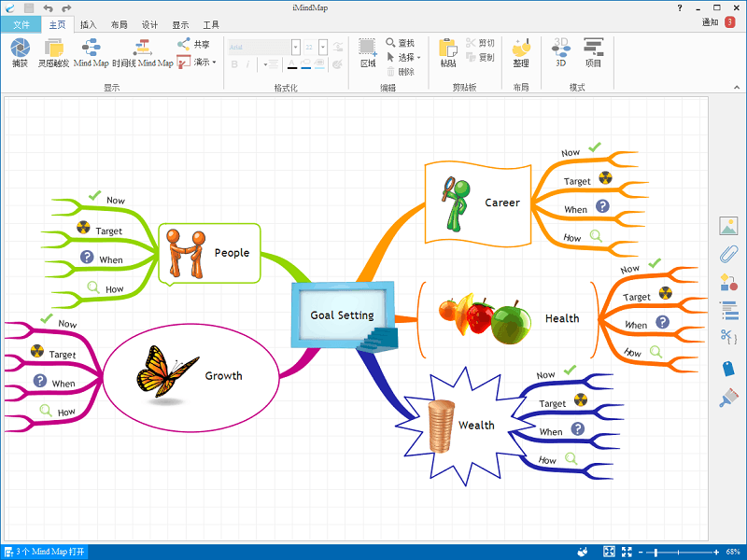Open the 工具 tools tab
747x560 pixels.
211,25
